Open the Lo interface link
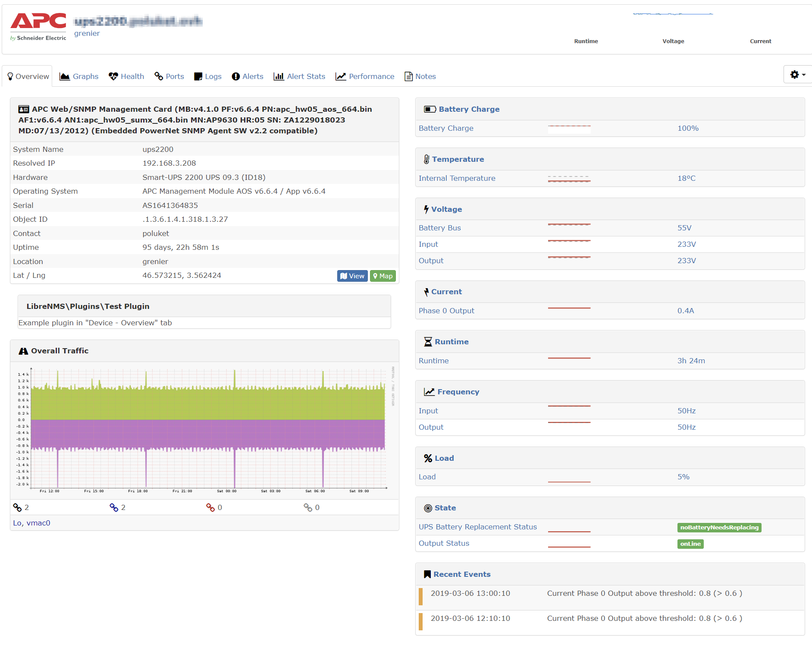The height and width of the screenshot is (645, 812). pyautogui.click(x=17, y=523)
